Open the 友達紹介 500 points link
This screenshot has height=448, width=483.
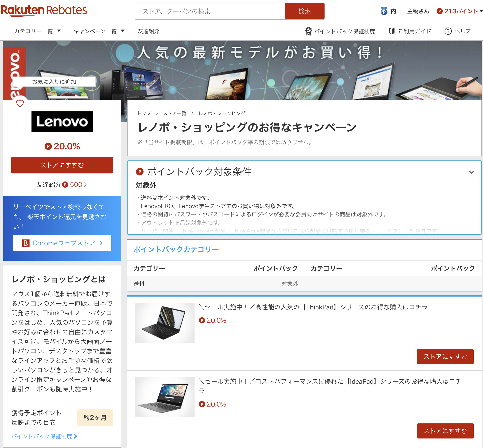point(61,185)
